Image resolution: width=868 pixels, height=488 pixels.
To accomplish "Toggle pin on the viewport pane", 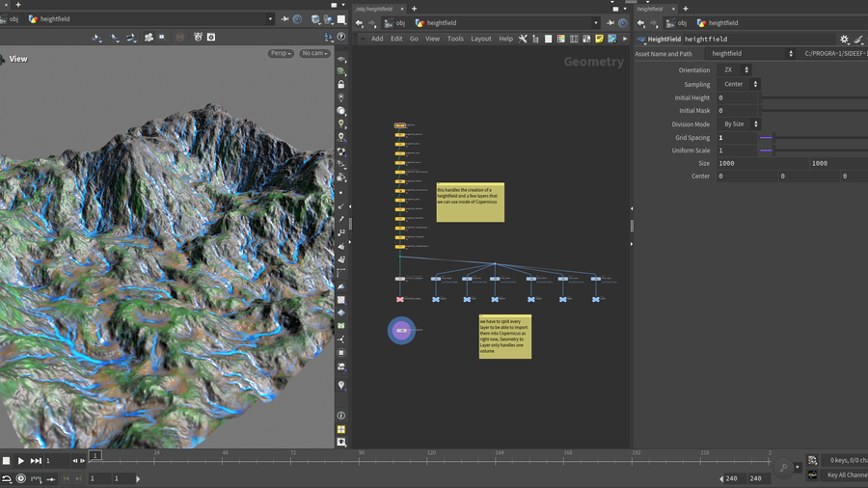I will coord(285,19).
